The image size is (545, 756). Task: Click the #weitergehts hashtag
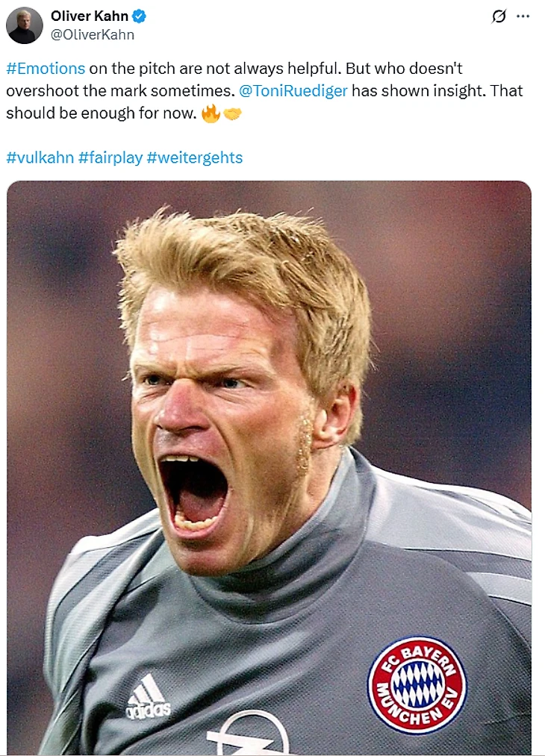coord(195,157)
